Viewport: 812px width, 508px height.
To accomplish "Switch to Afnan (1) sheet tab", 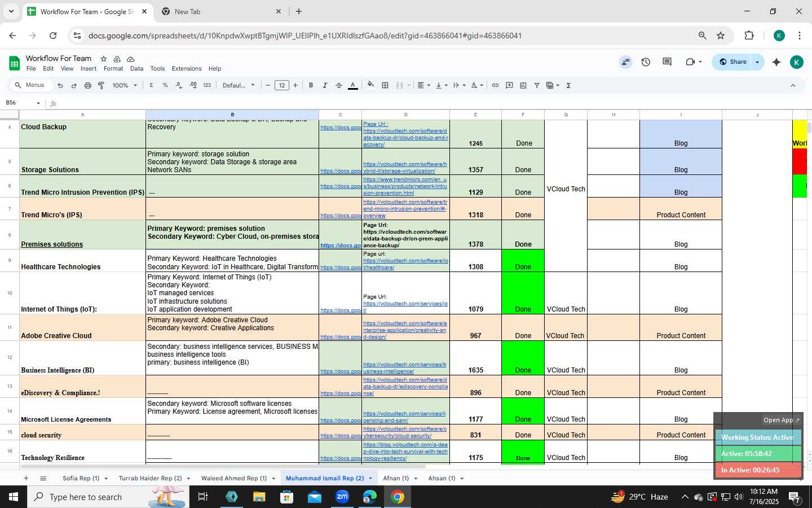I will (x=396, y=478).
